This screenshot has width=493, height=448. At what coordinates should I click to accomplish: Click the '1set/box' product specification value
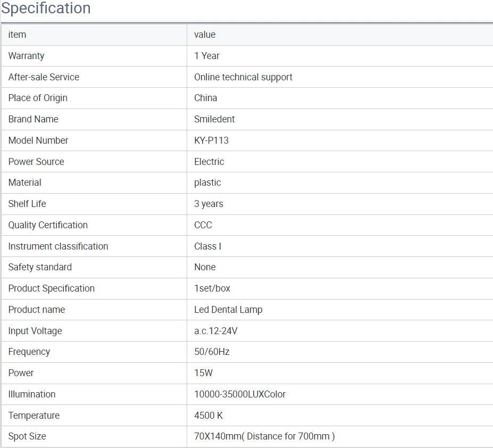(x=212, y=288)
